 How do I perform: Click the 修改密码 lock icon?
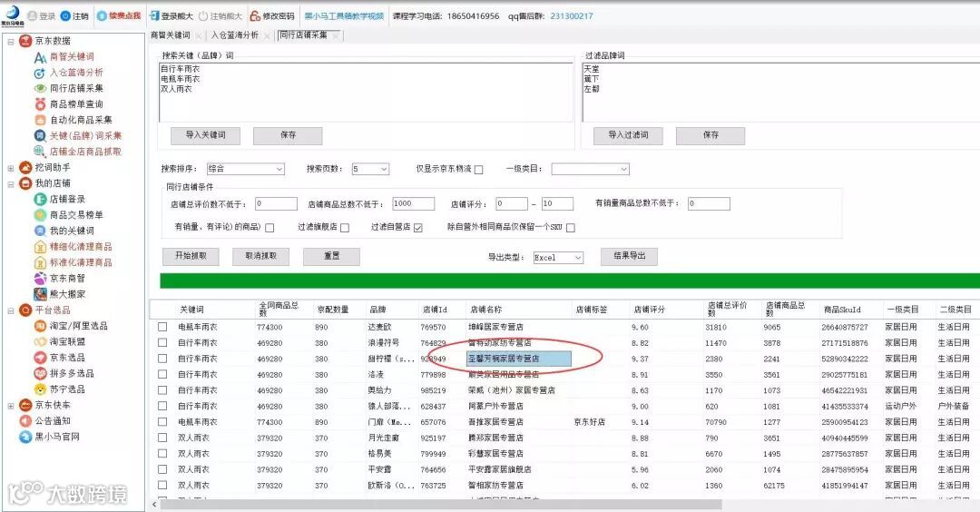255,15
